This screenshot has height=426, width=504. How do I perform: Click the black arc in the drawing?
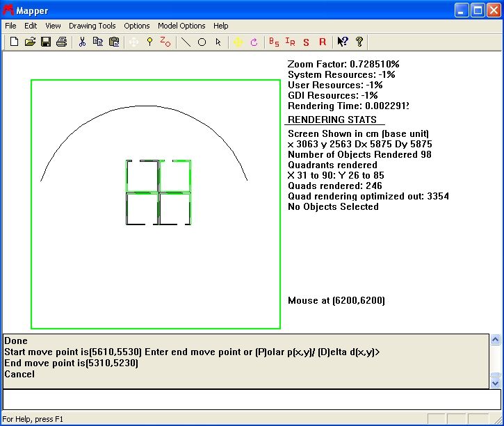click(144, 106)
